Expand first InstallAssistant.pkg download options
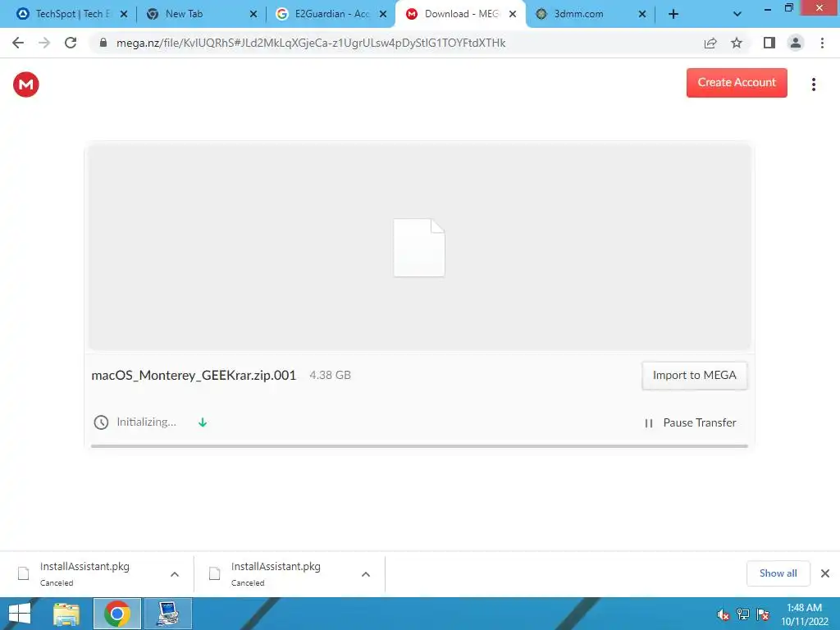 coord(175,574)
